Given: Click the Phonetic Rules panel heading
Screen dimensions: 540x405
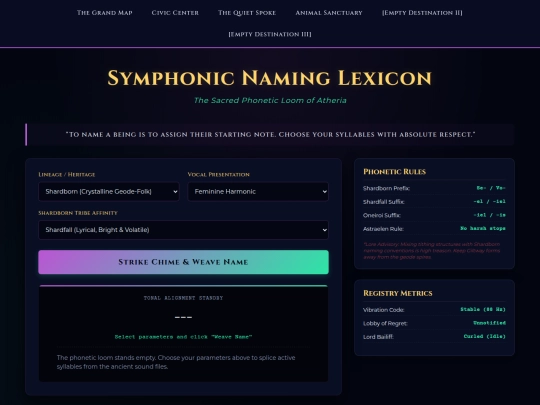Looking at the screenshot, I should [394, 172].
